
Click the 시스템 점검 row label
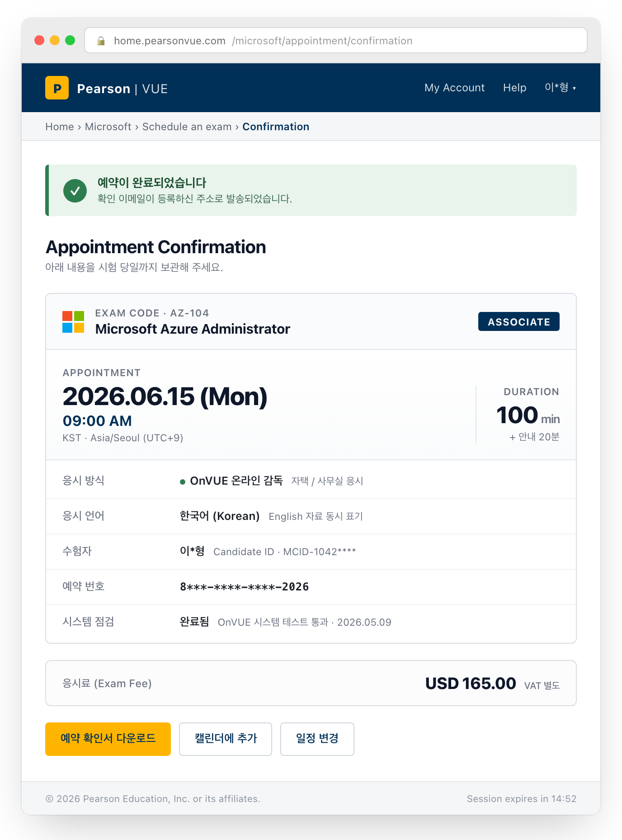click(x=88, y=621)
